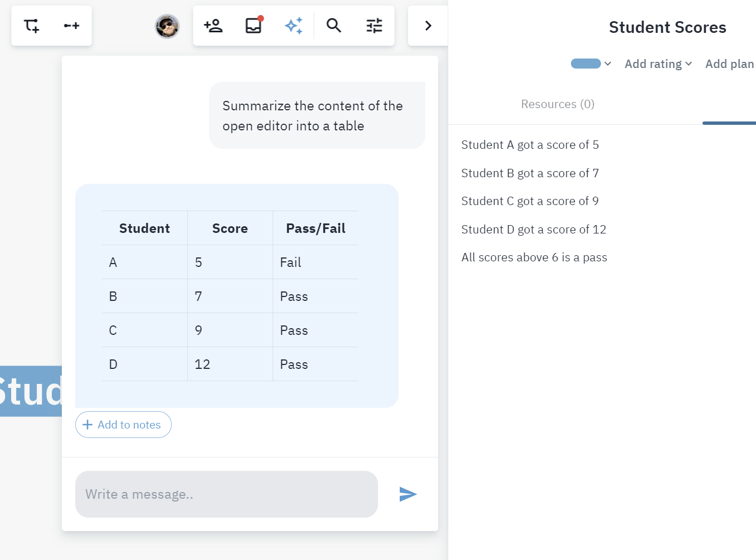Open the user profile avatar
This screenshot has height=560, width=756.
[167, 26]
